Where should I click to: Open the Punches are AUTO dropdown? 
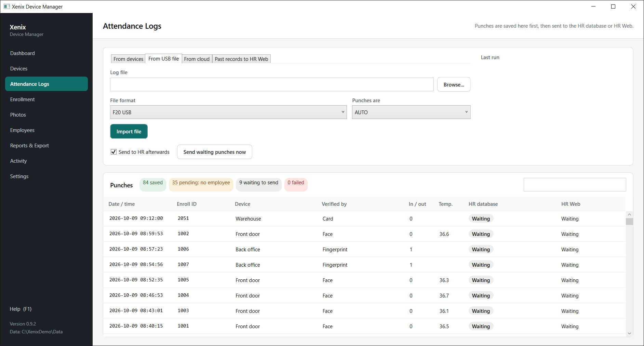pos(411,112)
